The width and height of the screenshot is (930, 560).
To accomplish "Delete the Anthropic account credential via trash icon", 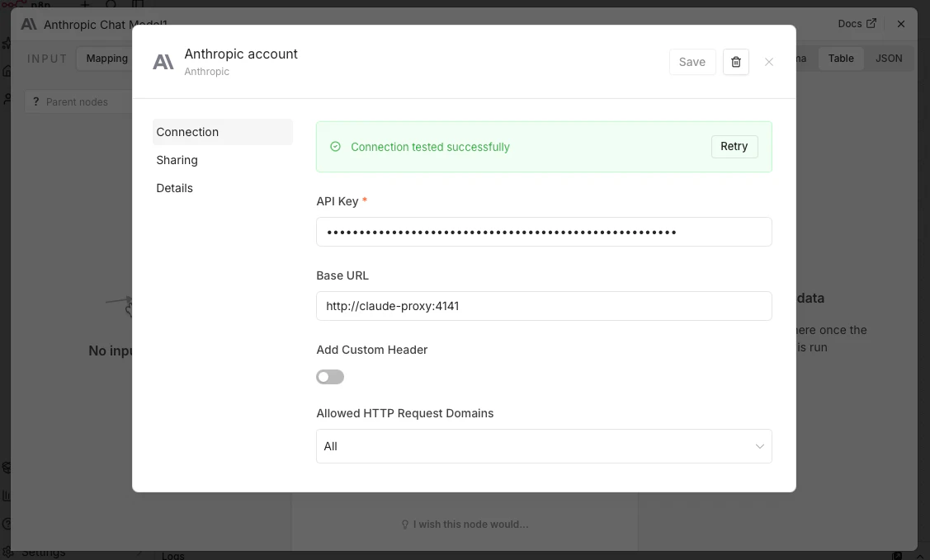I will [735, 62].
